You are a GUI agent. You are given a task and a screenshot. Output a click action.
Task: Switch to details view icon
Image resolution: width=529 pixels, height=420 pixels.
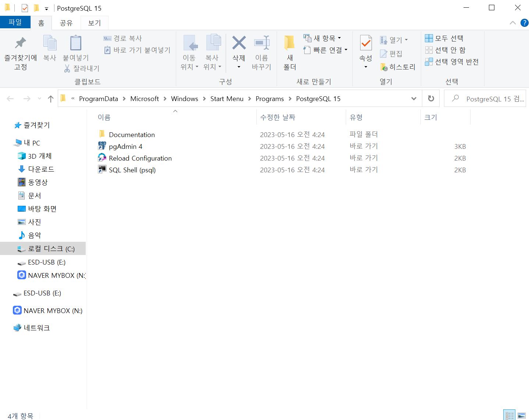pyautogui.click(x=509, y=416)
